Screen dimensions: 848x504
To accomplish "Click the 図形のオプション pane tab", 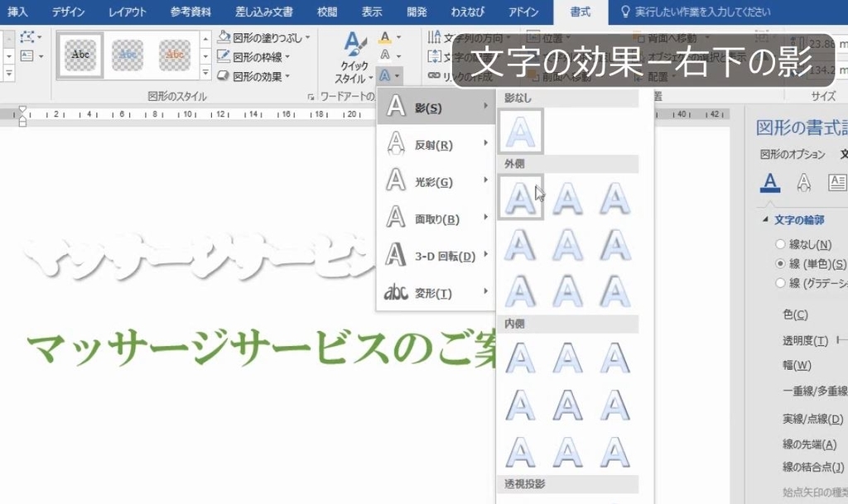I will tap(793, 155).
